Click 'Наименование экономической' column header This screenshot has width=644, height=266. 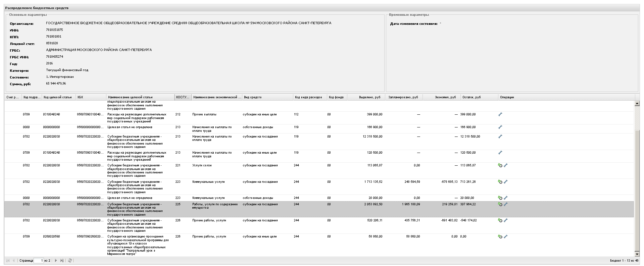pyautogui.click(x=217, y=97)
